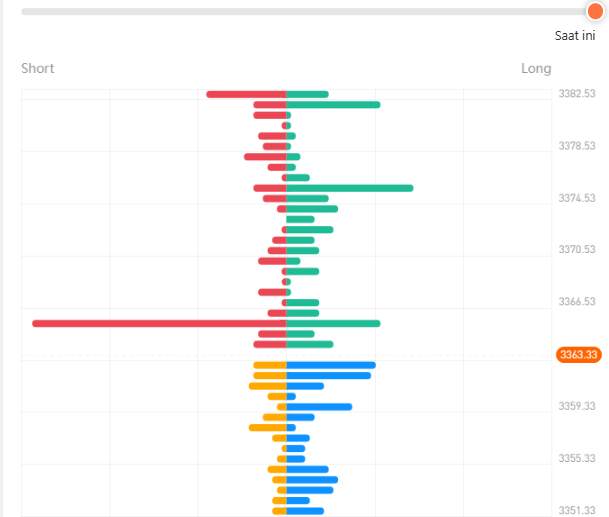Click the 3374.53 price label
609x517 pixels.
click(577, 198)
